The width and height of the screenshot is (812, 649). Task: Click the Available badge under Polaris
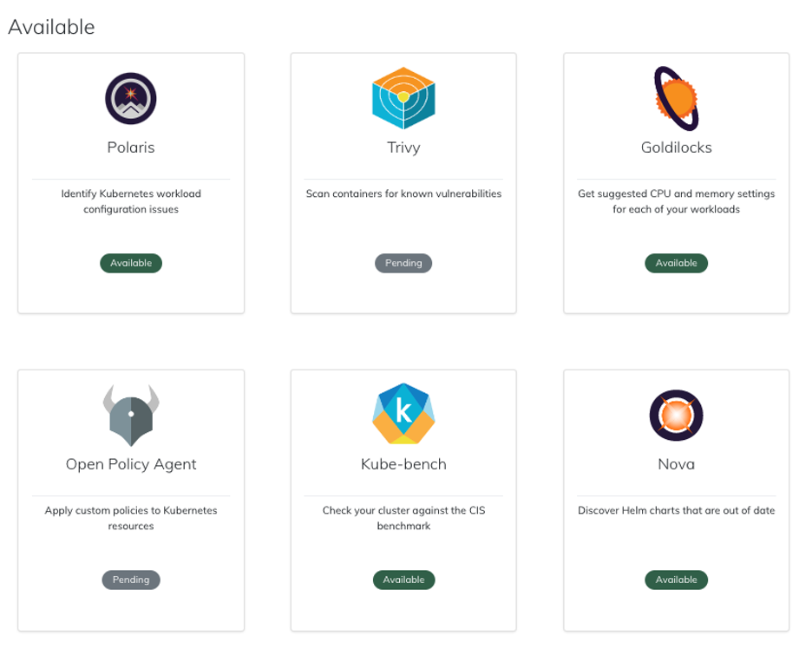tap(131, 263)
